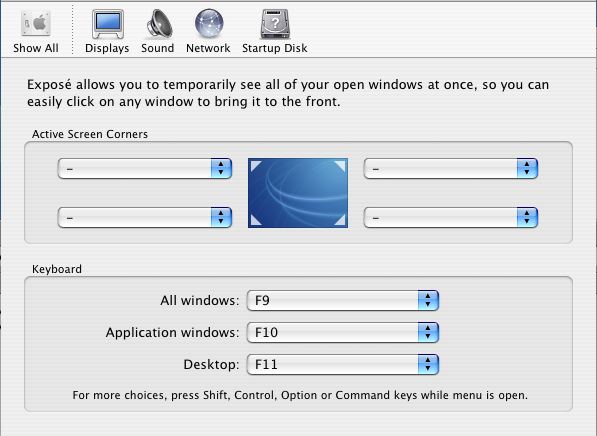Image resolution: width=597 pixels, height=436 pixels.
Task: Open the Desktop F11 dropdown
Action: point(343,364)
